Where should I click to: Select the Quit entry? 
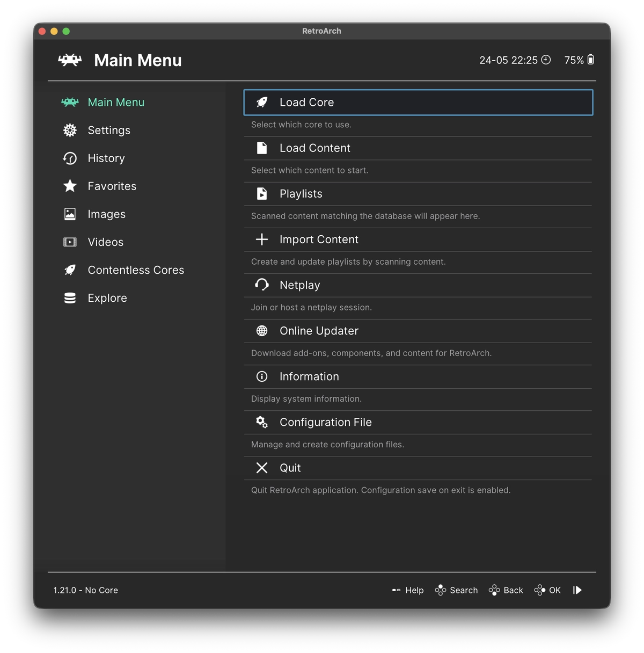418,468
